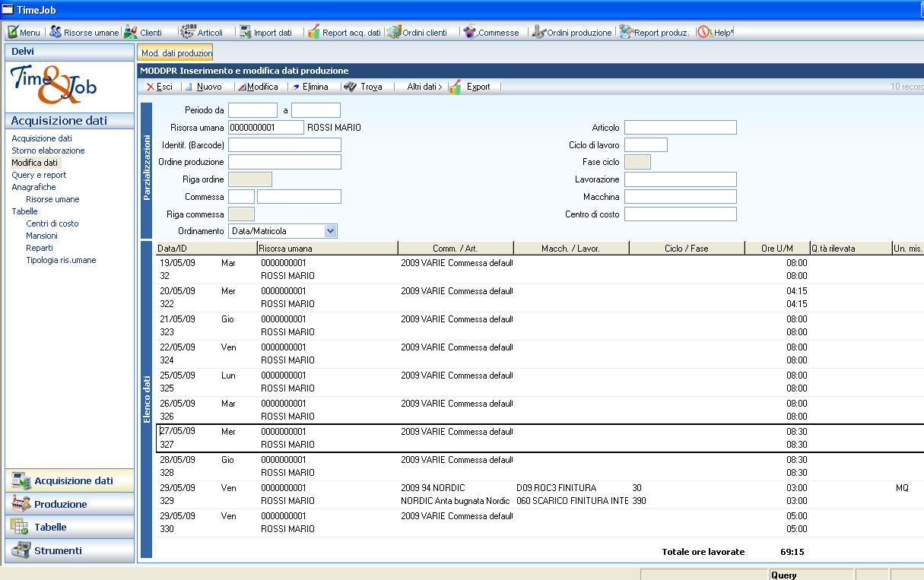
Task: Select Tabelle sidebar tree item
Action: [24, 211]
